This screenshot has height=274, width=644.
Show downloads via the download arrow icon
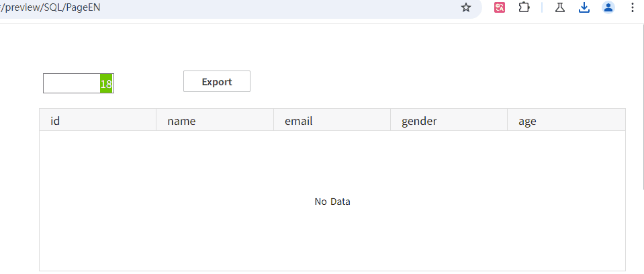tap(584, 7)
